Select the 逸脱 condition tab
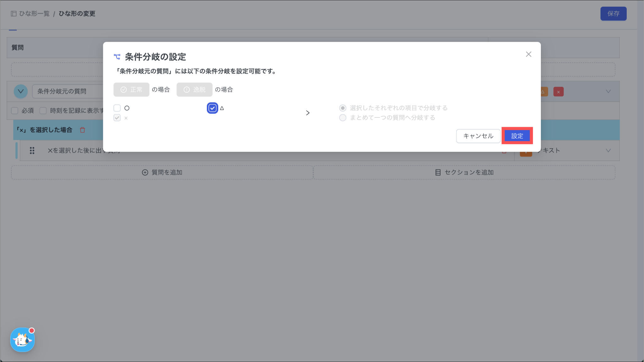The width and height of the screenshot is (644, 362). (194, 90)
